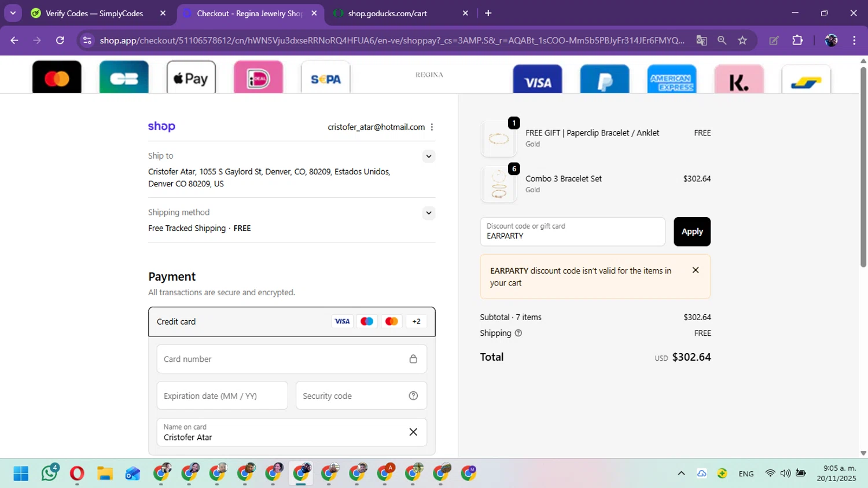868x488 pixels.
Task: Open the translate page icon
Action: pyautogui.click(x=701, y=40)
